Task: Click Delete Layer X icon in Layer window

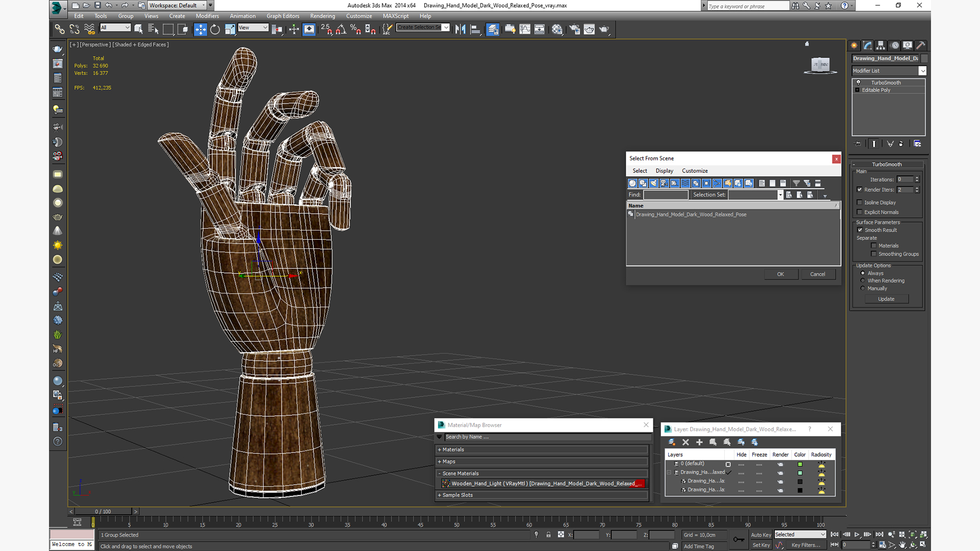Action: coord(685,442)
